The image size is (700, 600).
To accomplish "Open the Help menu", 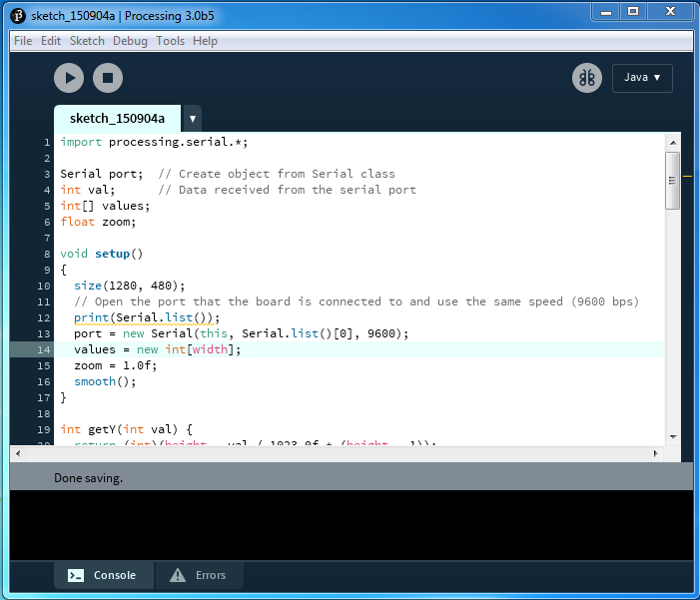I will 205,41.
